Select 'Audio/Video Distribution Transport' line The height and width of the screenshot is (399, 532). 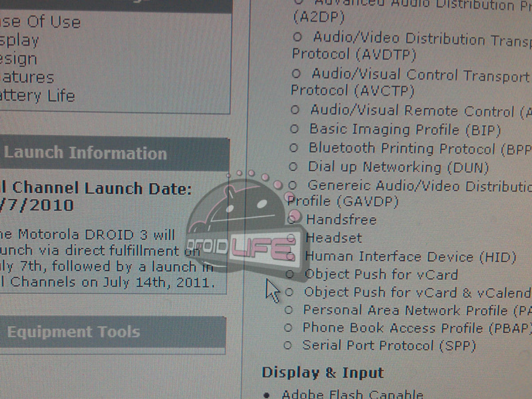422,39
